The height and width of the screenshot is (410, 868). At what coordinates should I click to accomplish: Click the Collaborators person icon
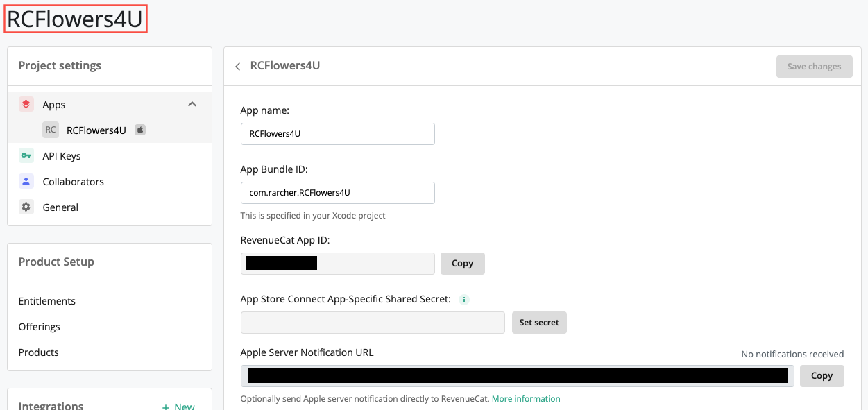[26, 182]
